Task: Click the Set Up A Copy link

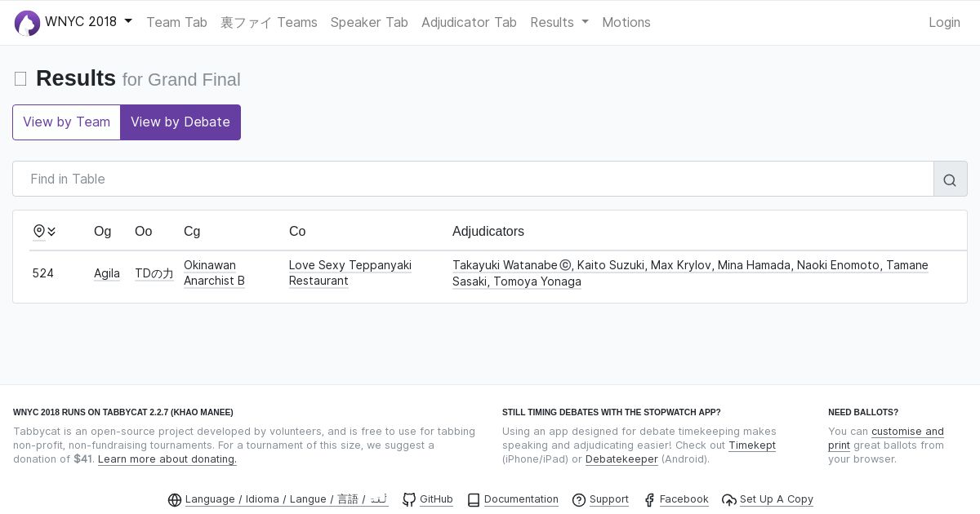Action: (x=777, y=499)
